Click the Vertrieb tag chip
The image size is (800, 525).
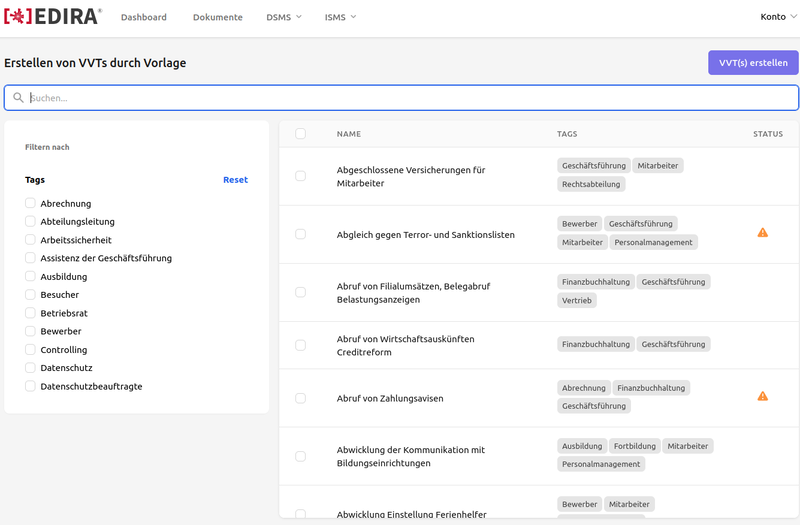point(577,300)
